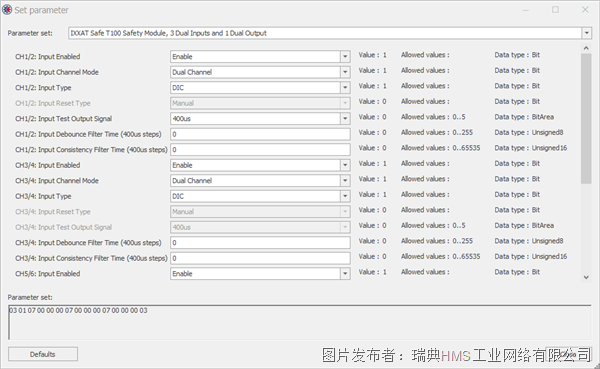This screenshot has height=369, width=600.
Task: Click 'Data type : Unsigned16' in CH3/4 Consistency row
Action: [531, 256]
